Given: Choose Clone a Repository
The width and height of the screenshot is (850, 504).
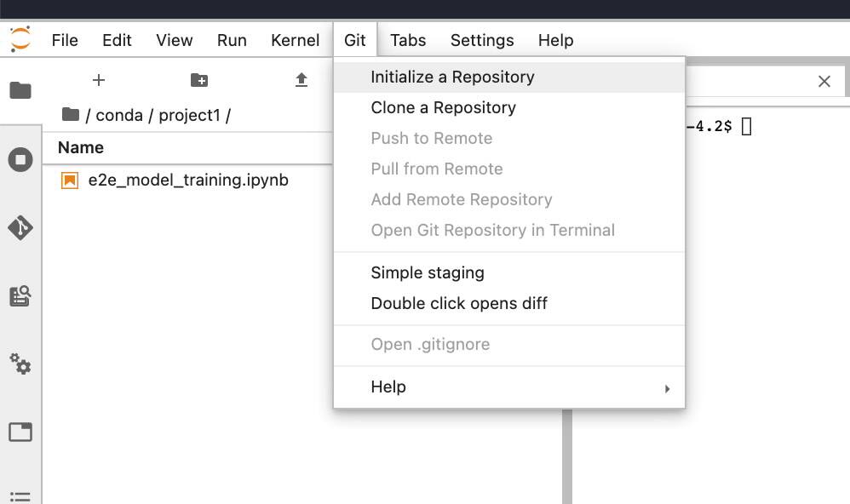Looking at the screenshot, I should [443, 107].
